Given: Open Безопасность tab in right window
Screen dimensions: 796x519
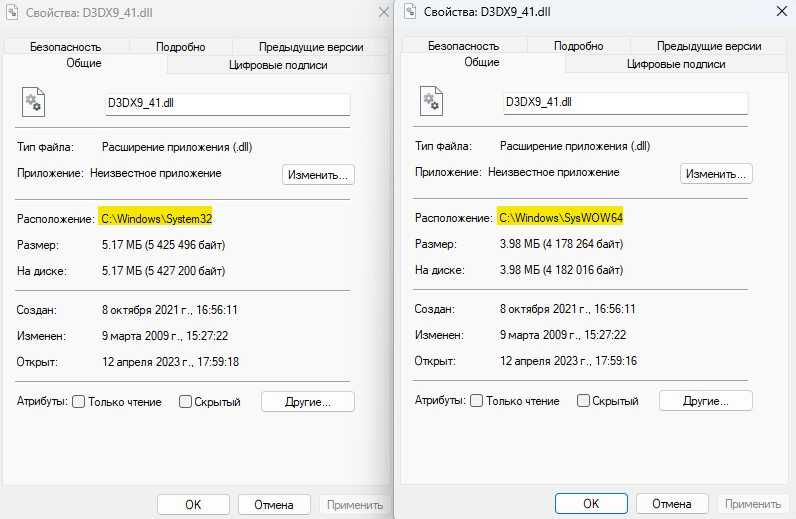Looking at the screenshot, I should point(463,46).
